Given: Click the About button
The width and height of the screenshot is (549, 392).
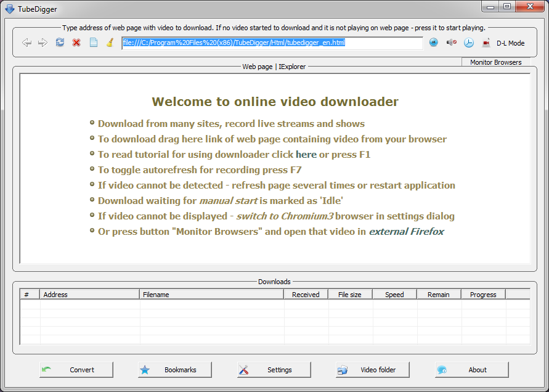Looking at the screenshot, I should pyautogui.click(x=471, y=370).
